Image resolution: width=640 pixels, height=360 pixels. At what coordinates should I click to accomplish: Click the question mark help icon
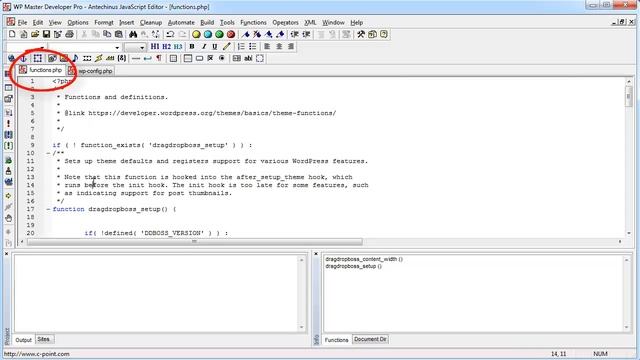(384, 34)
